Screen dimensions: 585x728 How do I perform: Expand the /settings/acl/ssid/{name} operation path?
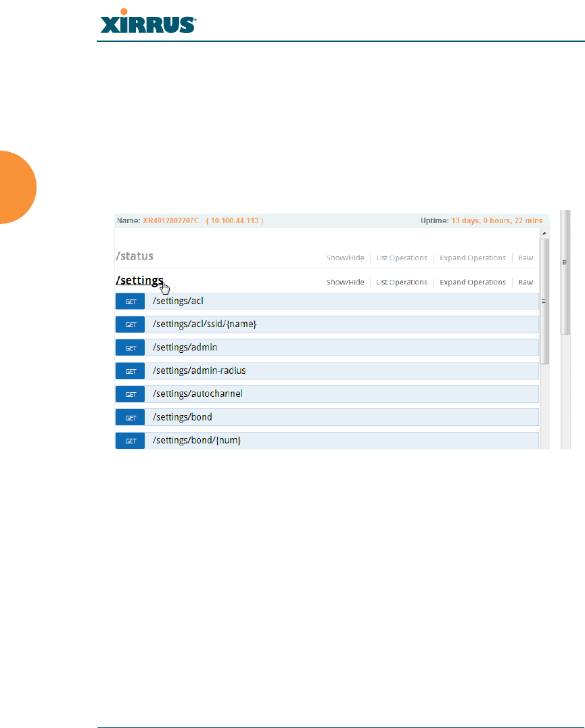coord(204,324)
